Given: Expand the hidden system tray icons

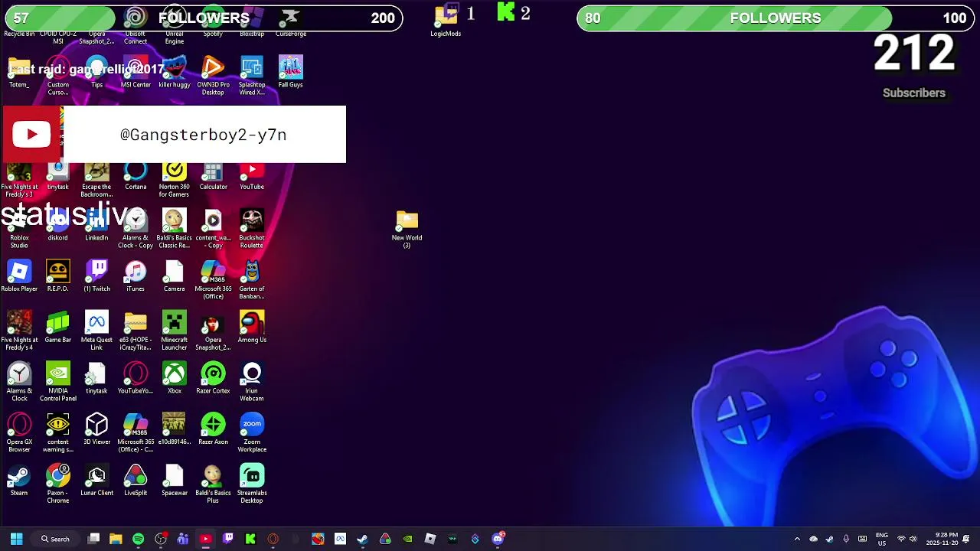Looking at the screenshot, I should tap(797, 539).
